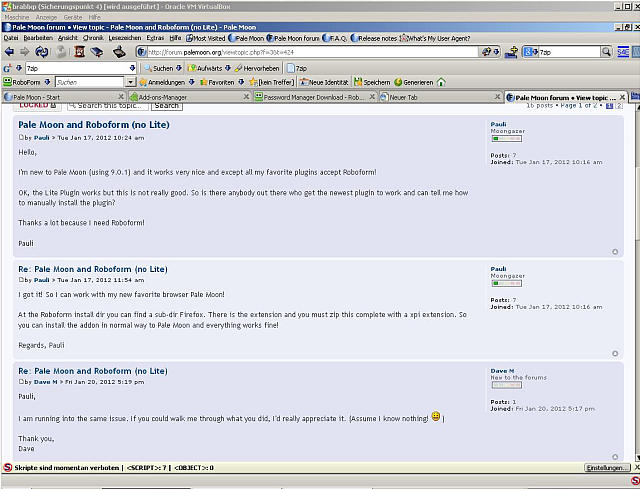Expand the RoboForm Suchen combo box arrow
Screen dimensions: 640x489
(x=130, y=82)
